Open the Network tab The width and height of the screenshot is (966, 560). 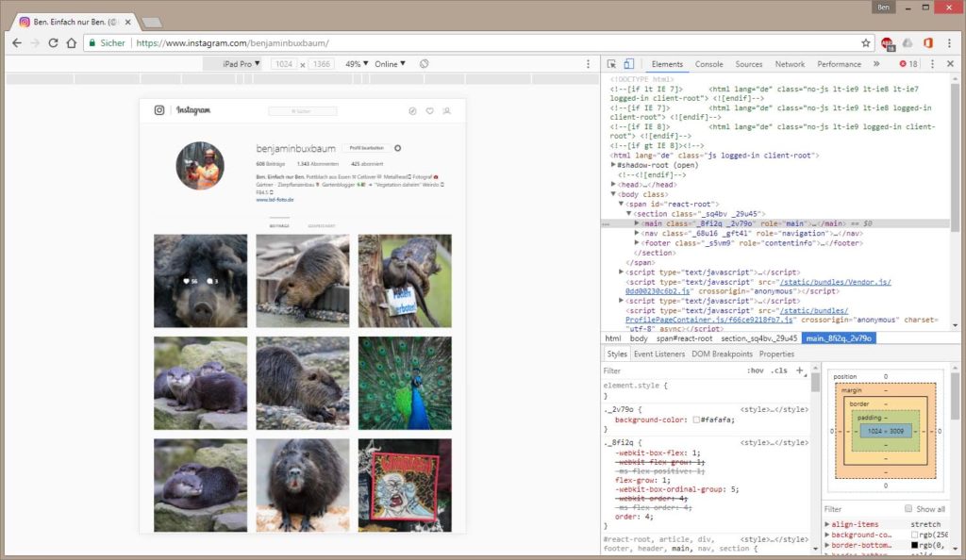pos(790,64)
